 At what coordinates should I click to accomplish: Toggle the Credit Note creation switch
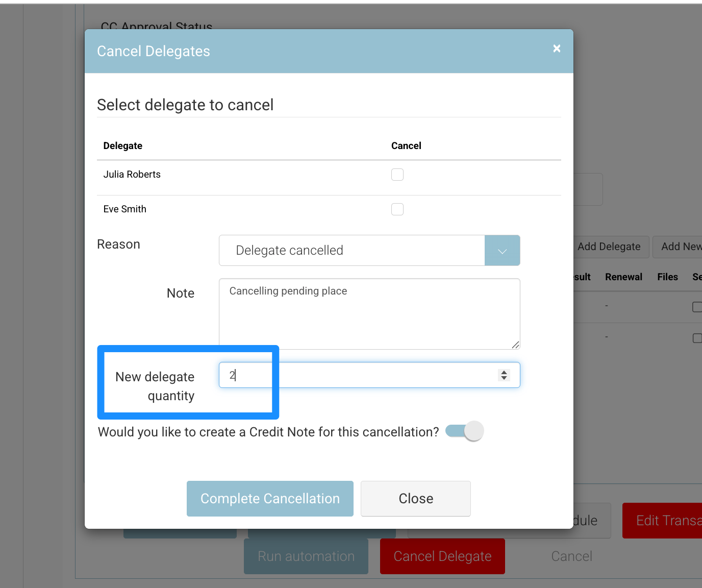click(x=464, y=431)
